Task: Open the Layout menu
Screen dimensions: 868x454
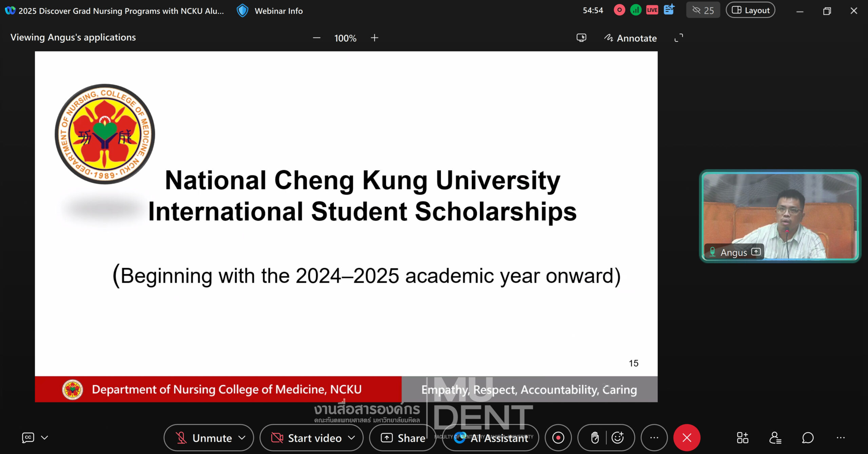Action: tap(750, 10)
